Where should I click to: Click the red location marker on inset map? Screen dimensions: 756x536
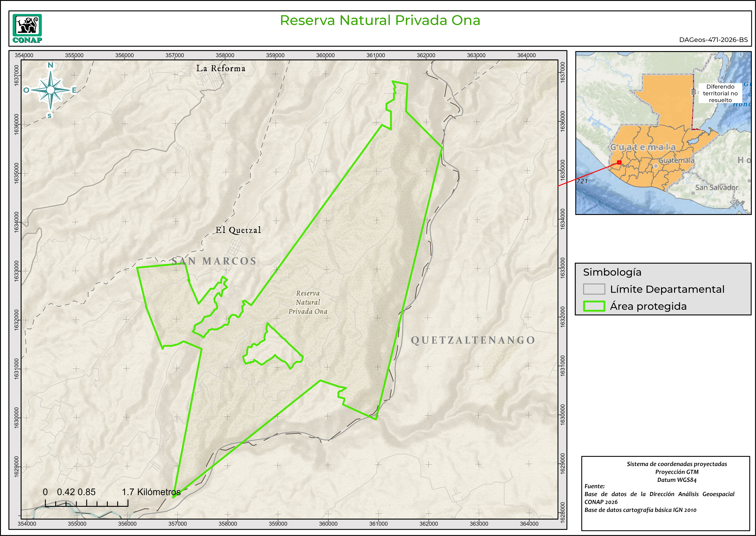click(x=619, y=162)
